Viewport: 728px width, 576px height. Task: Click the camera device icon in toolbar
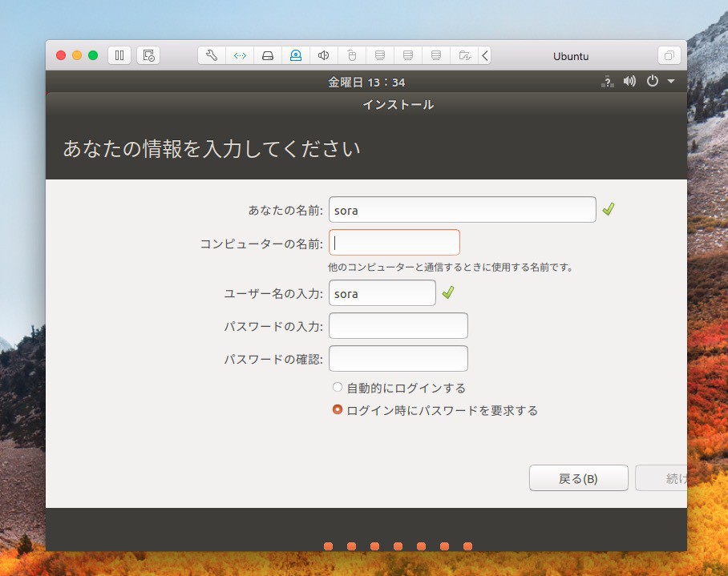pyautogui.click(x=296, y=55)
